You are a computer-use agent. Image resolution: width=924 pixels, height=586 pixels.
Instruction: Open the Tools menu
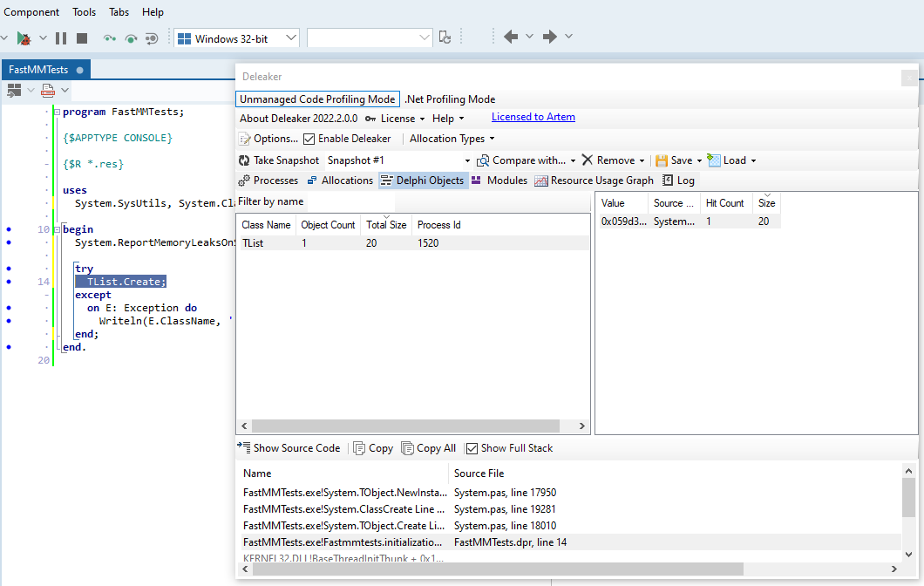tap(85, 12)
